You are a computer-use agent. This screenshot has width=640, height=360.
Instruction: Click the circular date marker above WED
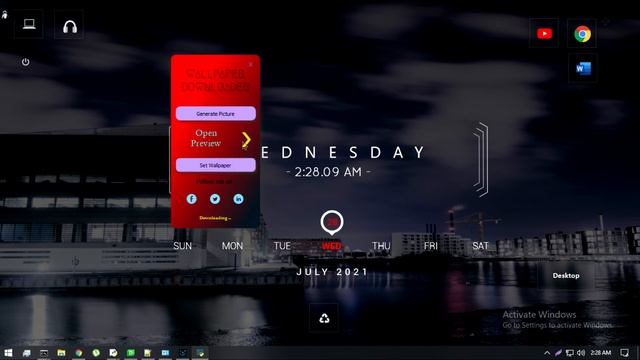coord(332,222)
